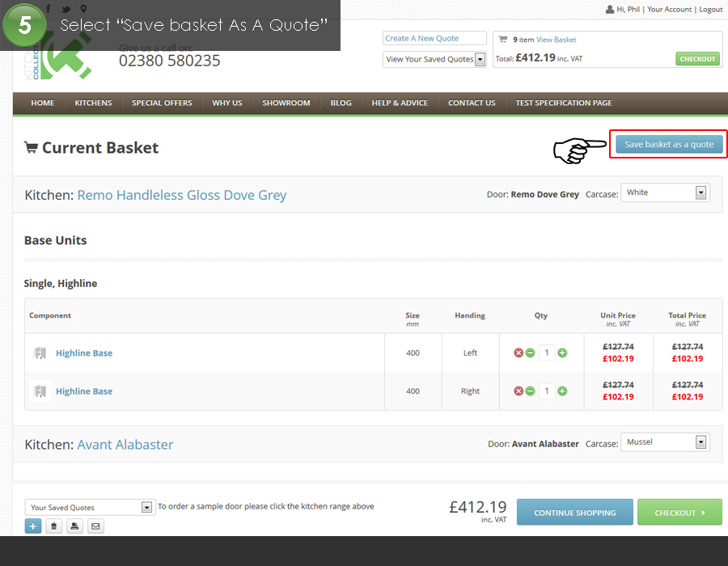Screen dimensions: 728x566
Task: Open the WHY US menu item
Action: 227,103
